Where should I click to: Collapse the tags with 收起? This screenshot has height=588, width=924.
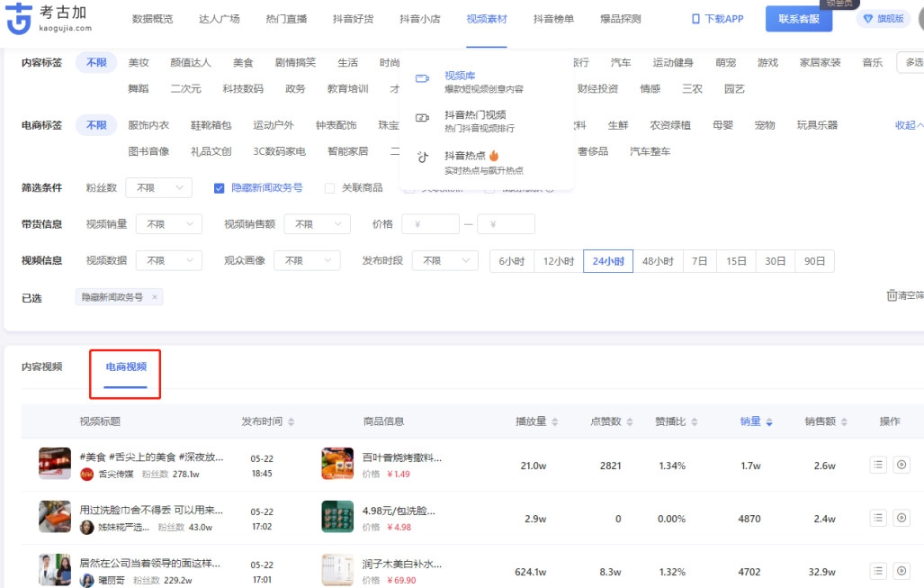coord(907,125)
